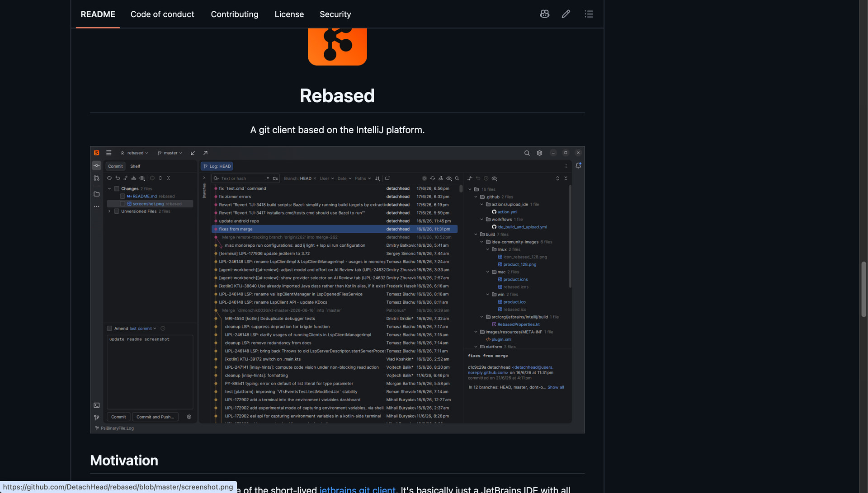
Task: Click the cherry-pick icon in Log toolbar
Action: click(441, 178)
